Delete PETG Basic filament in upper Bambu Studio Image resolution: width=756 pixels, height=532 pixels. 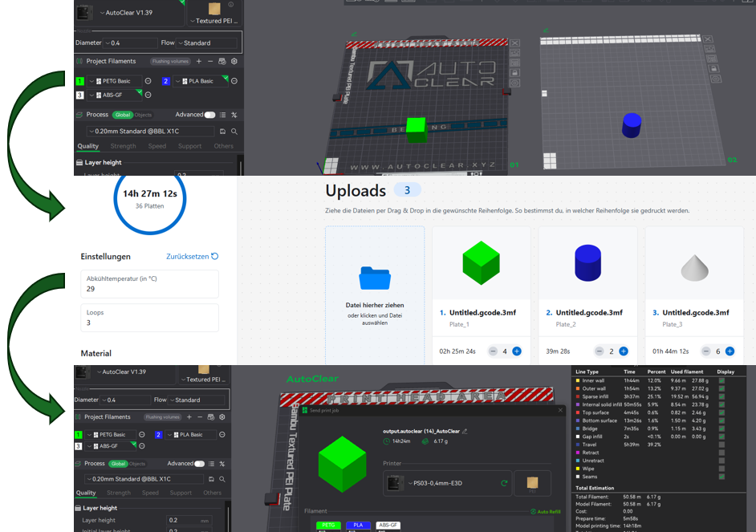[x=148, y=81]
